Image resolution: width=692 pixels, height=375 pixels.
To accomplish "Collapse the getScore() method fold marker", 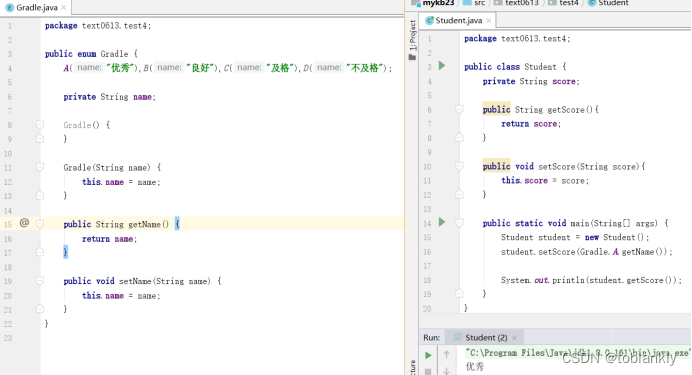I will tap(459, 109).
